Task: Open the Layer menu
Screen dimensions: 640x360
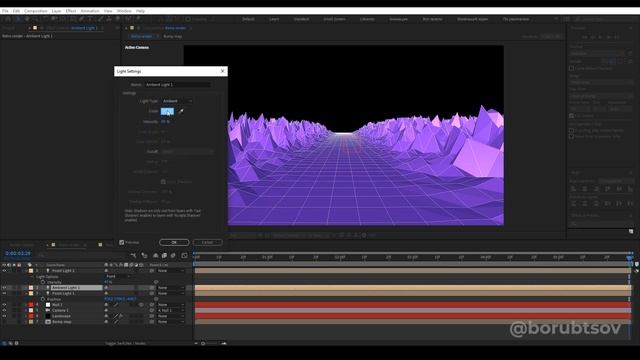Action: point(57,11)
